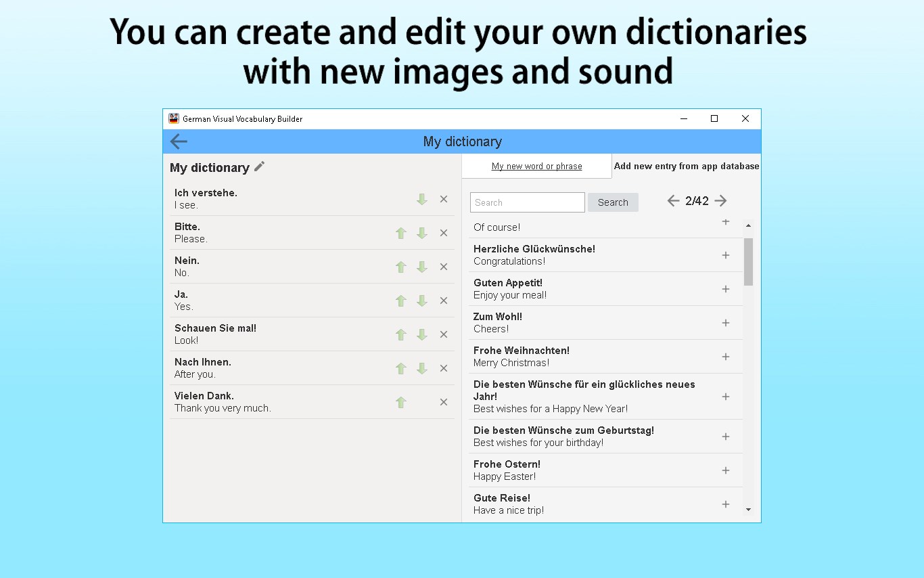Add 'Zum Wohl!' to dictionary
924x578 pixels.
click(x=726, y=323)
